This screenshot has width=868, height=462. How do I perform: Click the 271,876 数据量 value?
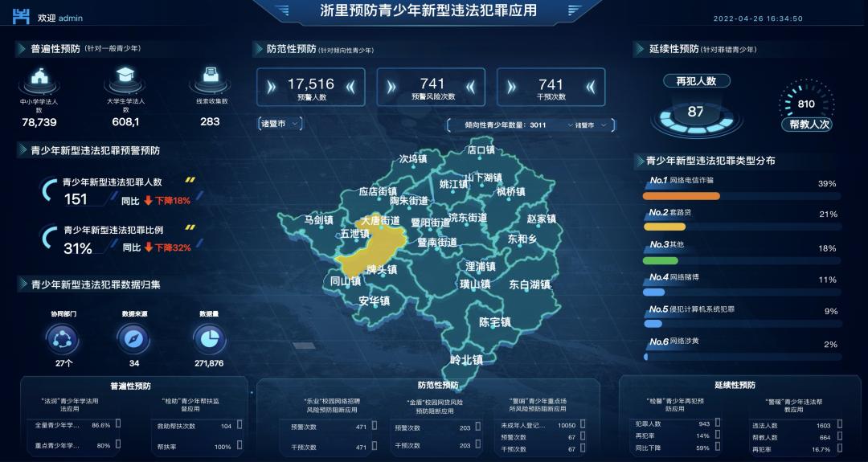209,363
